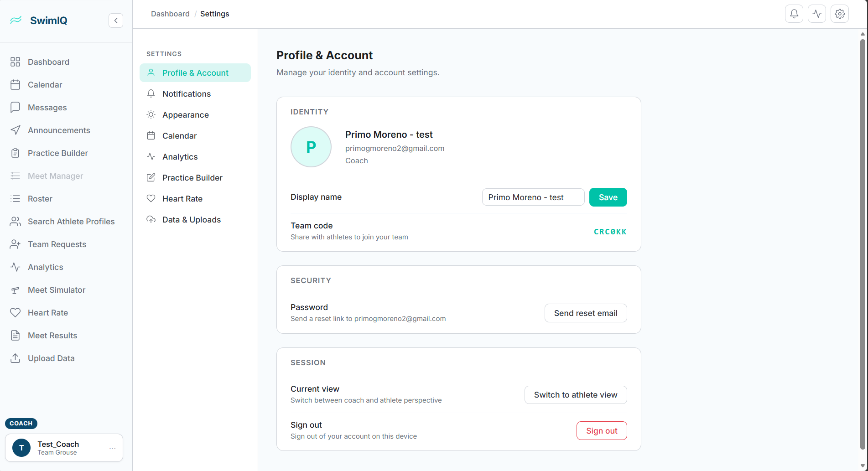Viewport: 868px width, 471px height.
Task: Send a password reset email
Action: tap(585, 313)
